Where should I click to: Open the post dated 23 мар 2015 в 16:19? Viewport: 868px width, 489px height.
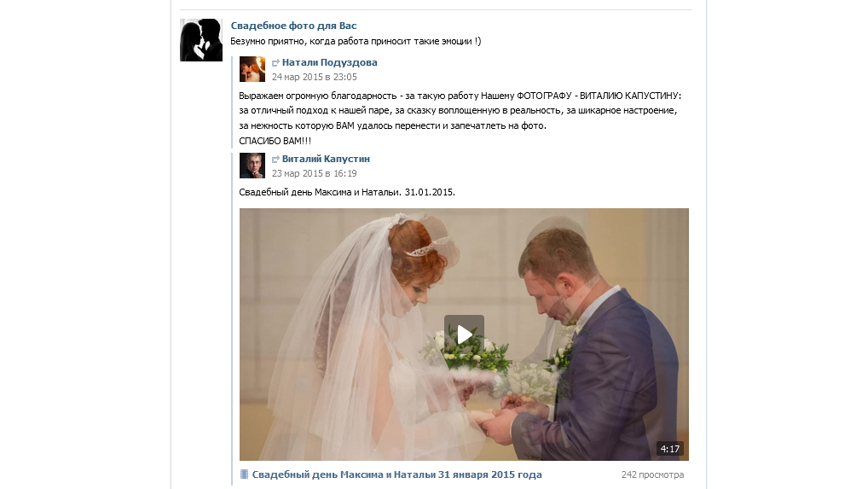(x=314, y=173)
